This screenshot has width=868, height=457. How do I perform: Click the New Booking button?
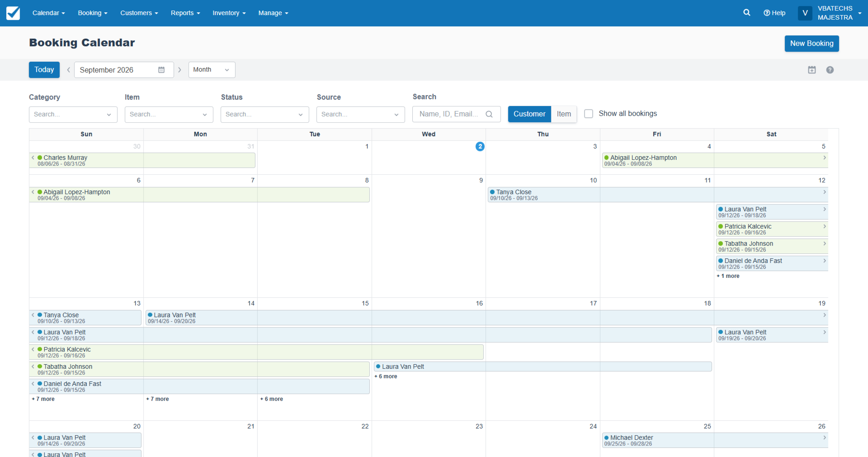coord(812,43)
